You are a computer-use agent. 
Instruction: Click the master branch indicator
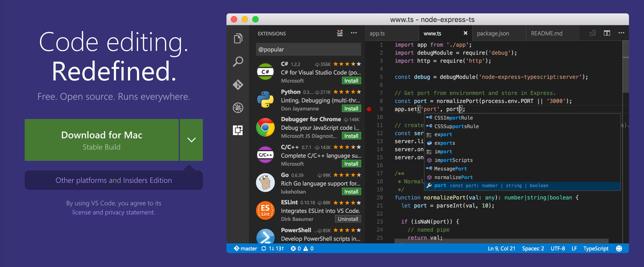point(245,249)
